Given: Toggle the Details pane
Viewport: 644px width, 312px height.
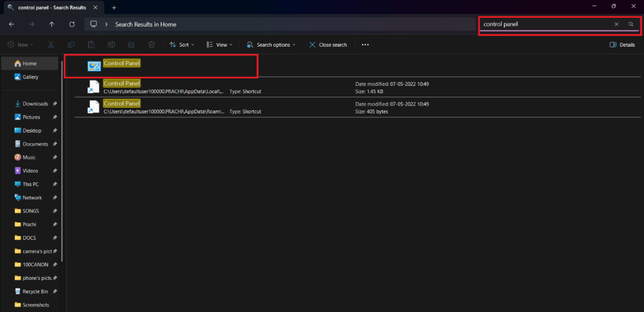Looking at the screenshot, I should pos(623,44).
